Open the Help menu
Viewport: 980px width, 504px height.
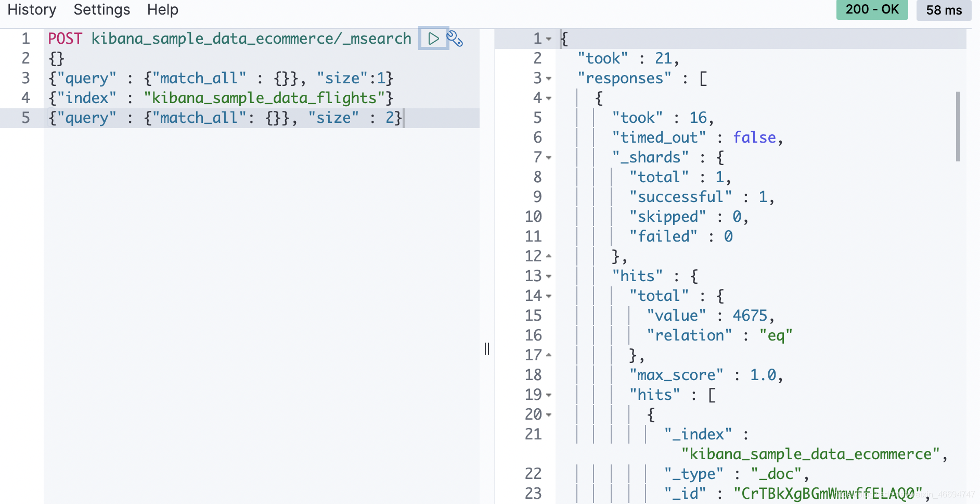tap(163, 9)
